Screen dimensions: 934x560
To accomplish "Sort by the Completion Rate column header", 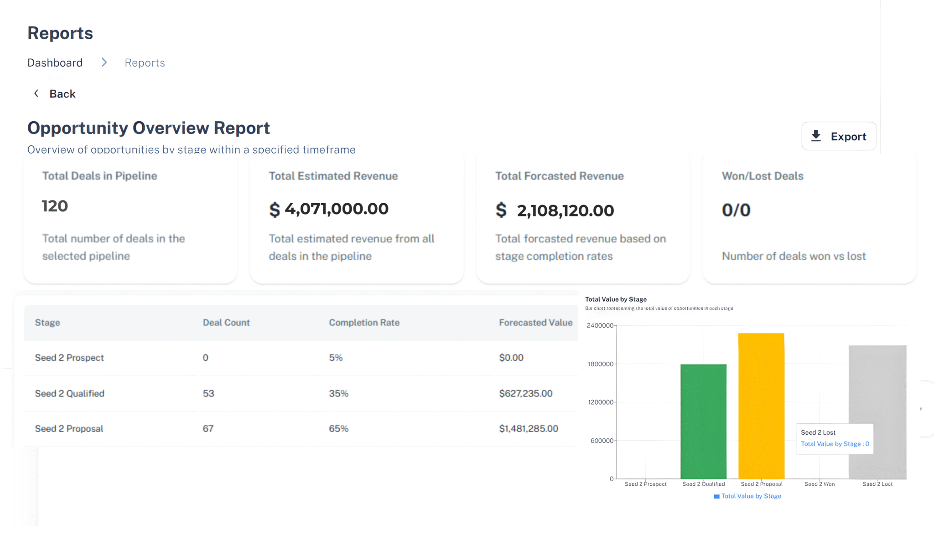I will coord(364,323).
